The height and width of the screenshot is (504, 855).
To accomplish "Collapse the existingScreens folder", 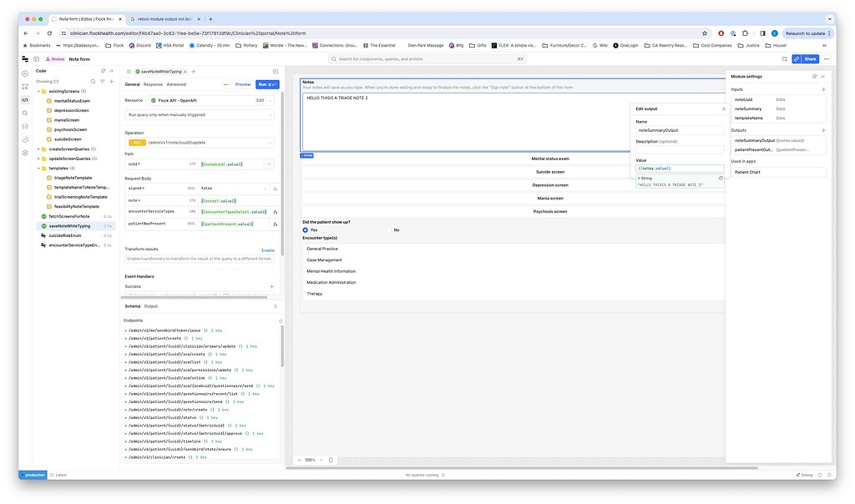I will coord(38,90).
